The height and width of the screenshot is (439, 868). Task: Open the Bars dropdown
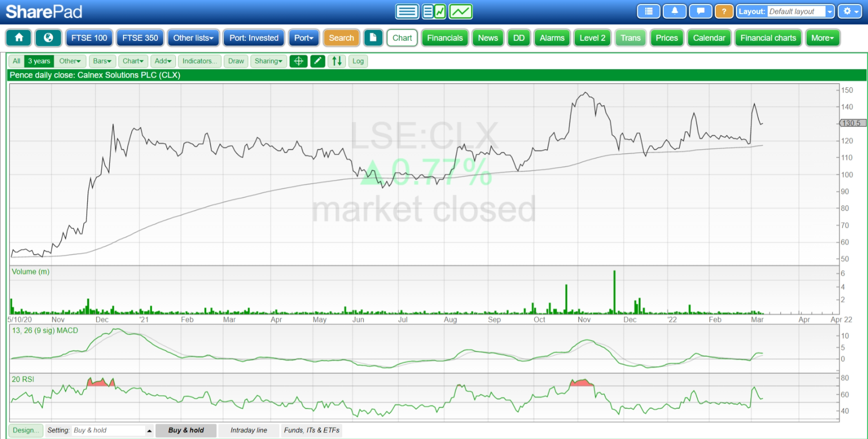click(102, 61)
